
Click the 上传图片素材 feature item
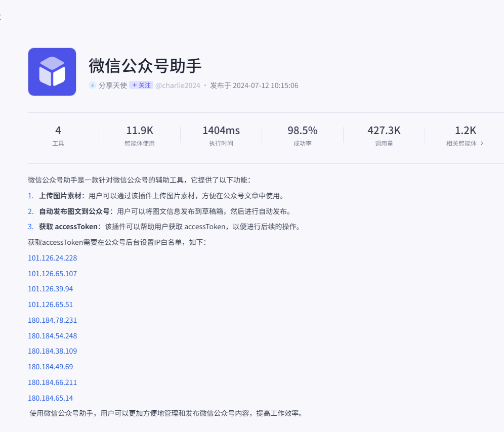[156, 196]
